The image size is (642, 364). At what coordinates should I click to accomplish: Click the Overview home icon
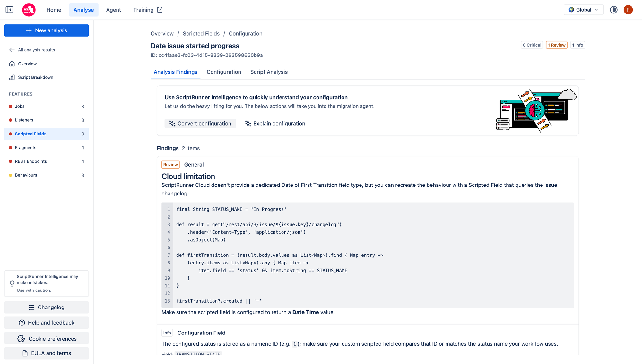tap(12, 64)
